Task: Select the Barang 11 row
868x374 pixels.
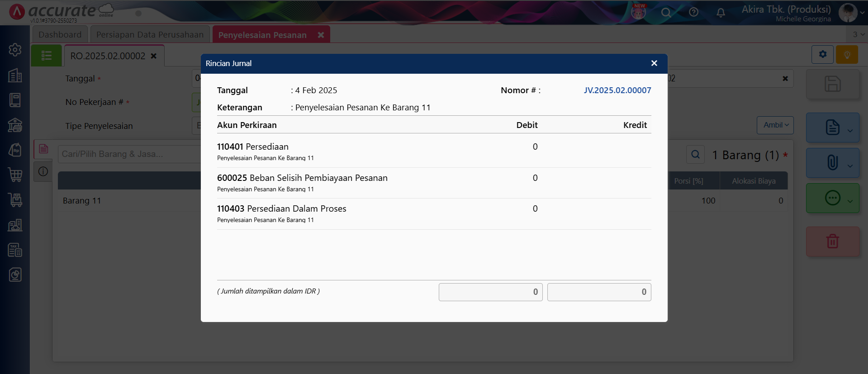Action: [x=82, y=201]
